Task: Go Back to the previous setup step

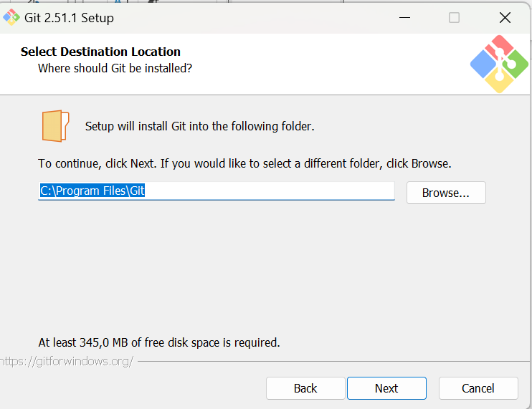Action: (x=305, y=388)
